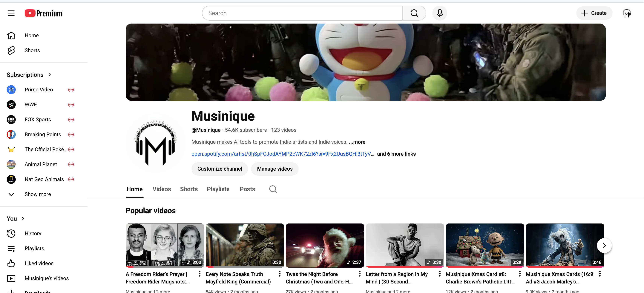
Task: Switch to the Playlists tab
Action: [218, 189]
